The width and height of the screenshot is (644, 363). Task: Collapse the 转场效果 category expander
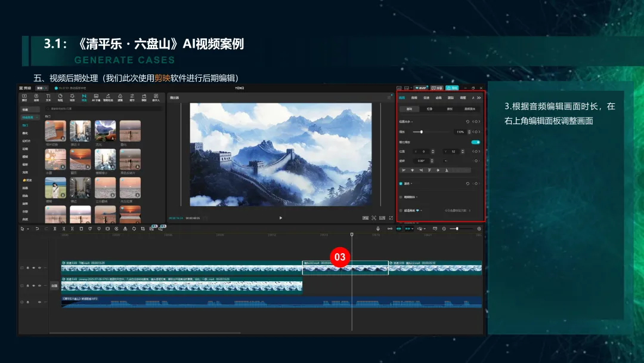pos(37,117)
